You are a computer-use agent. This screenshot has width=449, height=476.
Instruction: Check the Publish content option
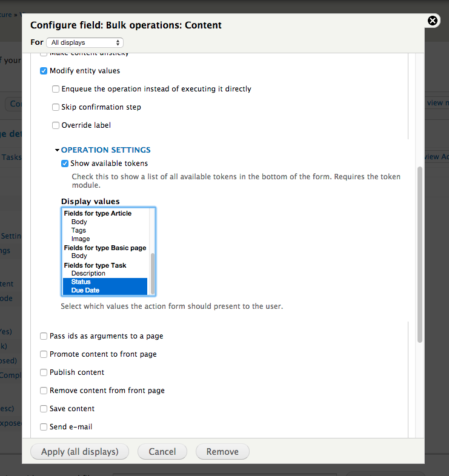point(44,372)
